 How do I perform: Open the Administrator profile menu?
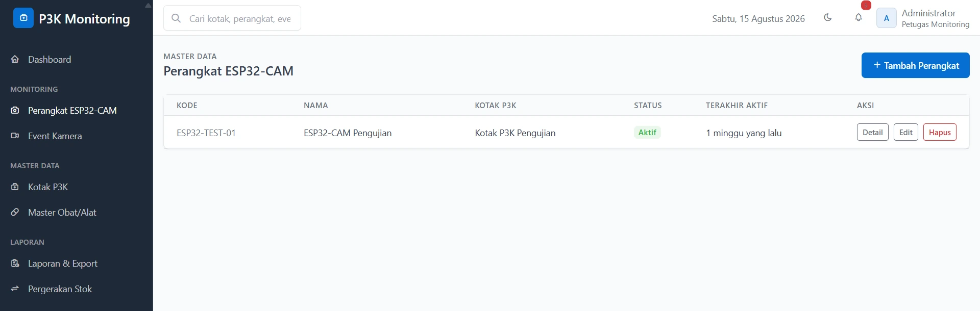pos(923,18)
